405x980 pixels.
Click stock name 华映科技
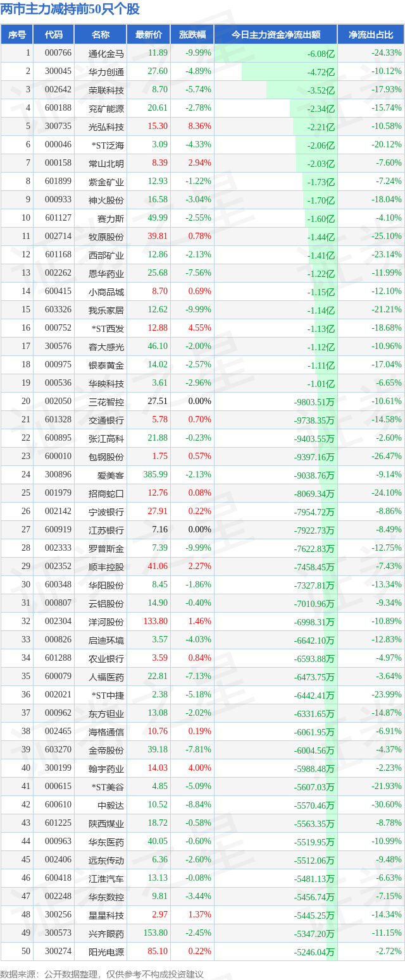tap(106, 384)
